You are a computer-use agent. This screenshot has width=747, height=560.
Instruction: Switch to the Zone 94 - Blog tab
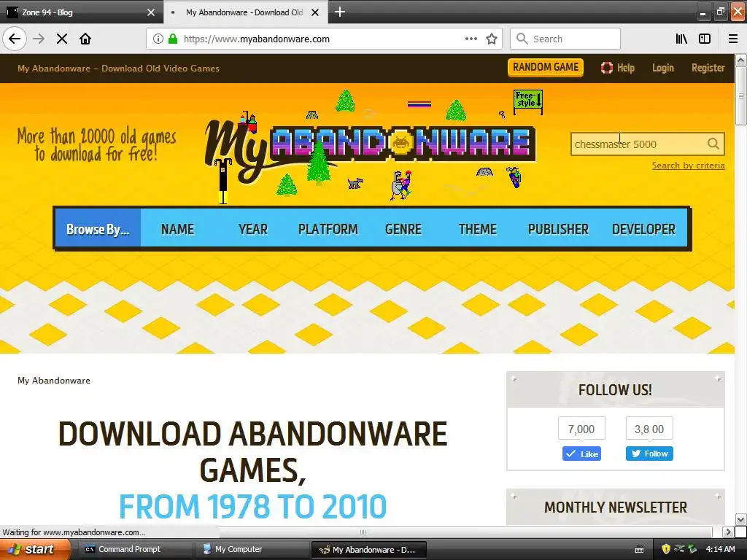[x=82, y=12]
